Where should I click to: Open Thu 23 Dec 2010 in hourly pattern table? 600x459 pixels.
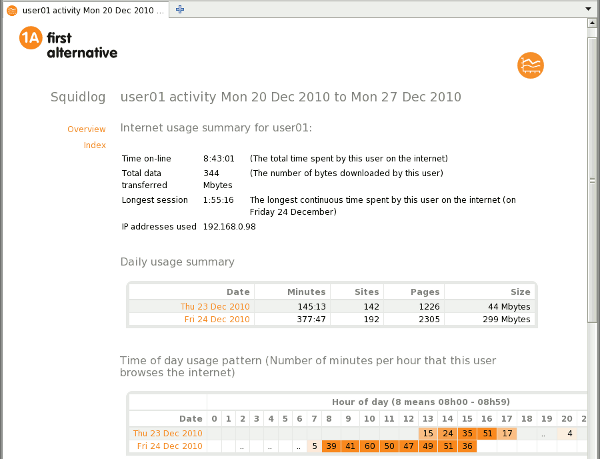168,433
